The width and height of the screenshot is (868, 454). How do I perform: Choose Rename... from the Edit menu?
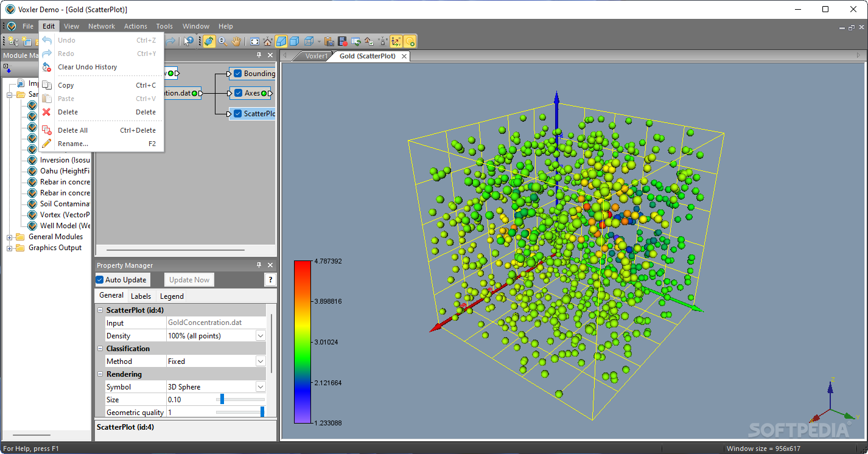(x=101, y=144)
